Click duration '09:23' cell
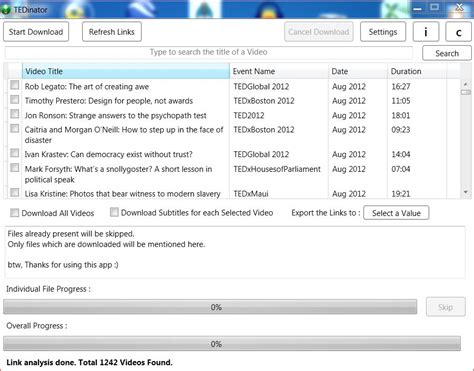Viewport: 474px width, 371px height. tap(401, 130)
